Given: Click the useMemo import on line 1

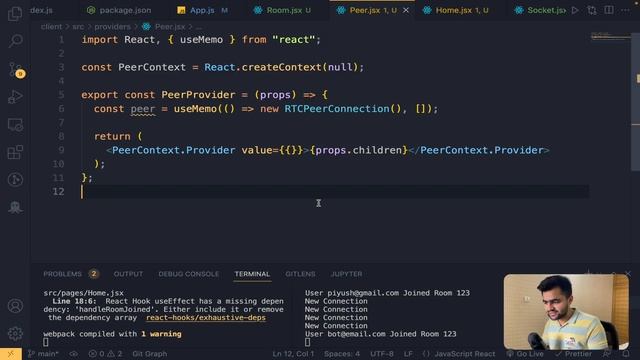Looking at the screenshot, I should [x=201, y=40].
